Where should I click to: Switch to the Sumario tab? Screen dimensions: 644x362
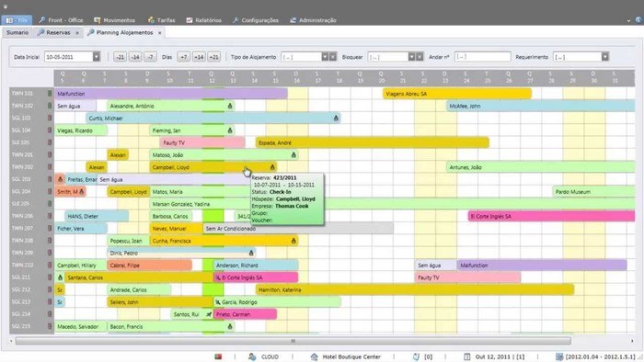point(17,32)
